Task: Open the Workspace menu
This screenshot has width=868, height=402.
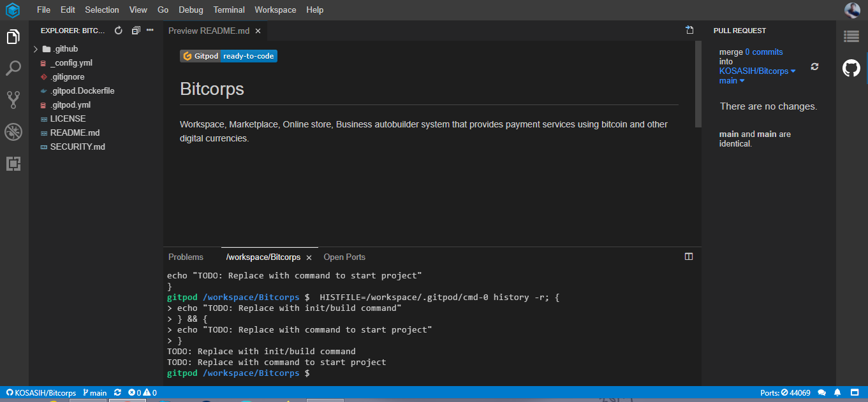Action: [276, 10]
